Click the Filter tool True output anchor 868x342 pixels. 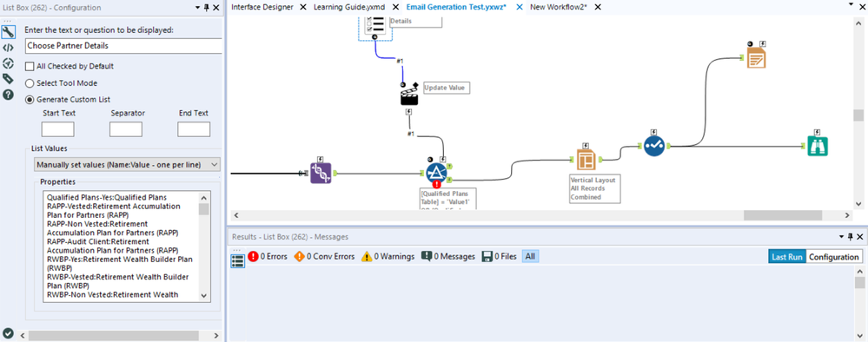(x=449, y=167)
